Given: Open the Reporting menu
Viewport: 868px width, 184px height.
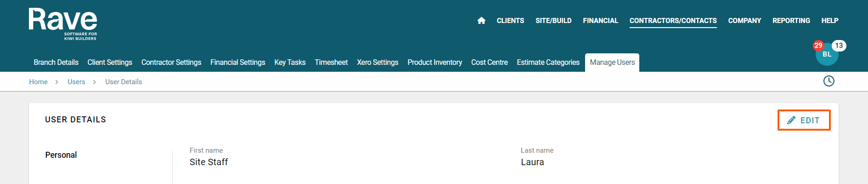Looking at the screenshot, I should coord(791,21).
